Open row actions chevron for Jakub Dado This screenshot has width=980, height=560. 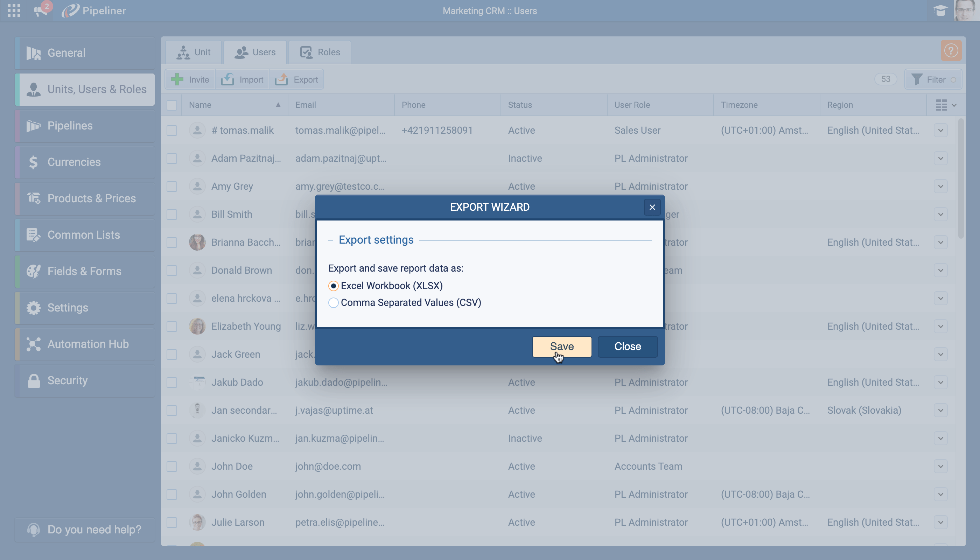point(940,382)
